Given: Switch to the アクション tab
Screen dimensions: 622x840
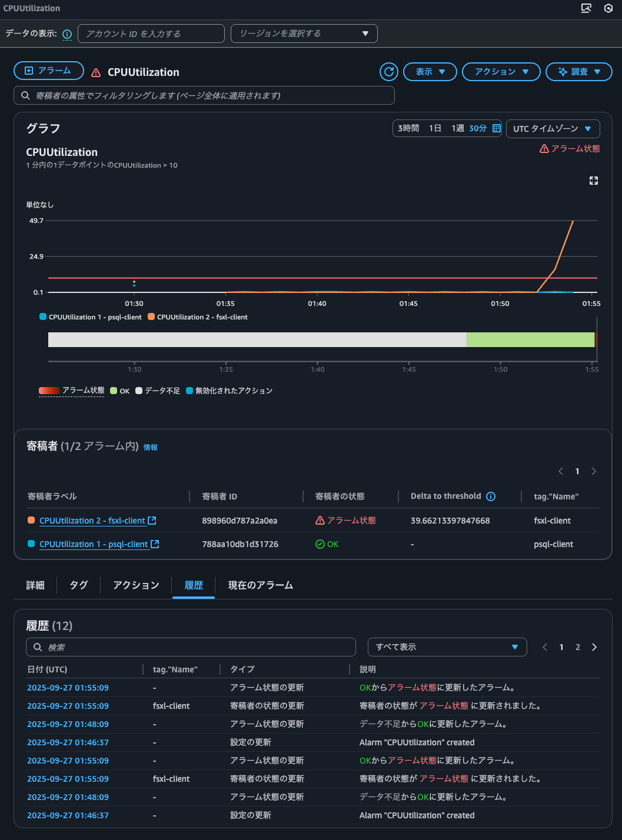Looking at the screenshot, I should click(x=136, y=585).
